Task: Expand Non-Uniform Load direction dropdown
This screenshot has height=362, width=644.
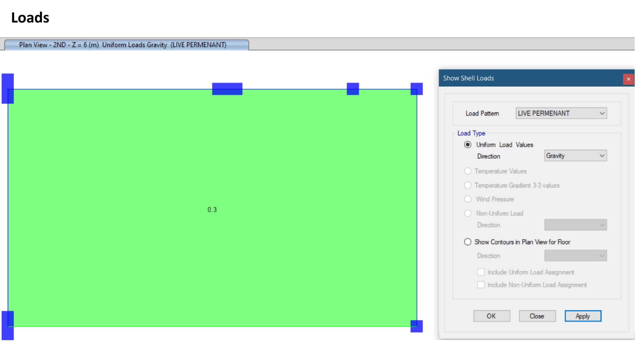Action: (x=575, y=225)
